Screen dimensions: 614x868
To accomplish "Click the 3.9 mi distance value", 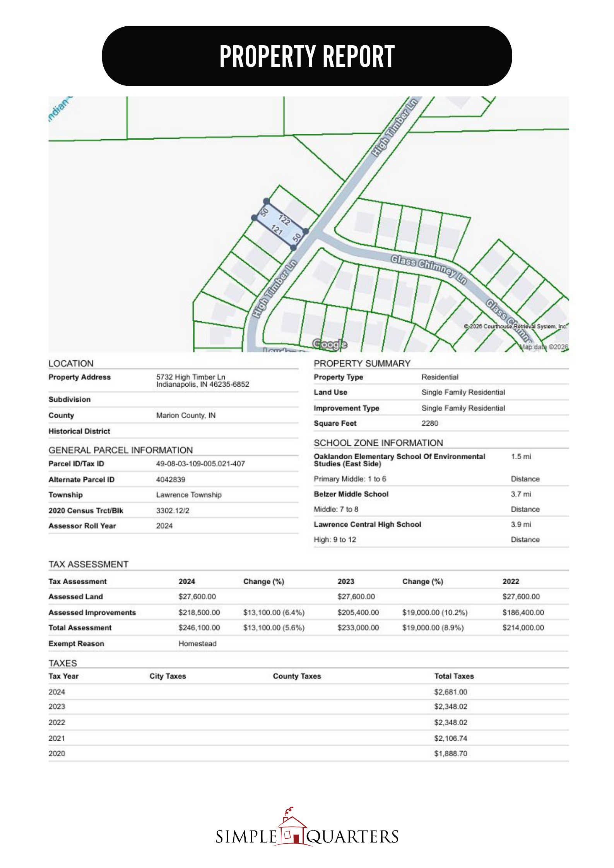I will (x=521, y=524).
